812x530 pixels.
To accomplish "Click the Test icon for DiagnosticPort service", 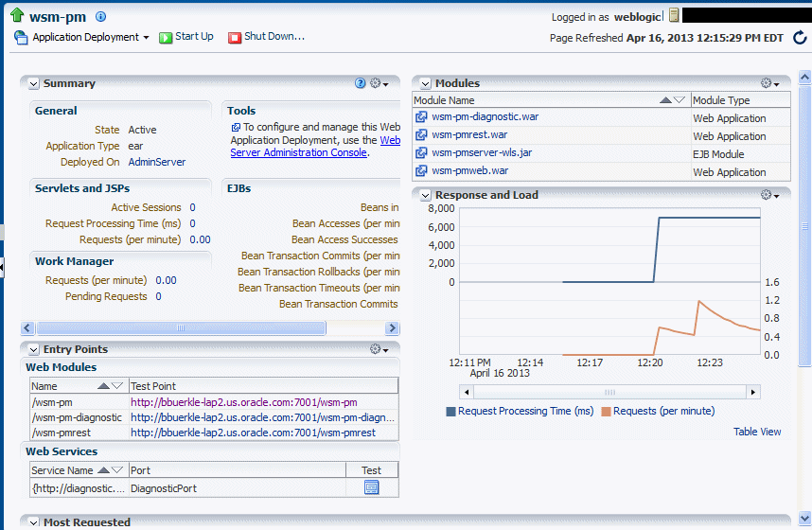I will coord(371,487).
